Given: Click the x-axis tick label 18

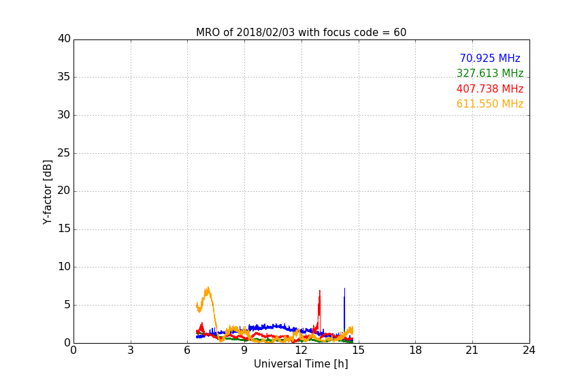Looking at the screenshot, I should 415,350.
